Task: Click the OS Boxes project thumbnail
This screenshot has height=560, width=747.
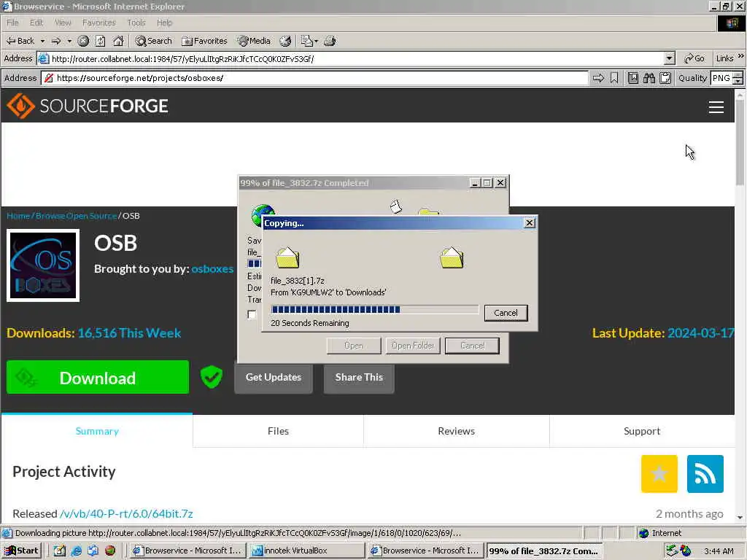Action: click(x=43, y=265)
